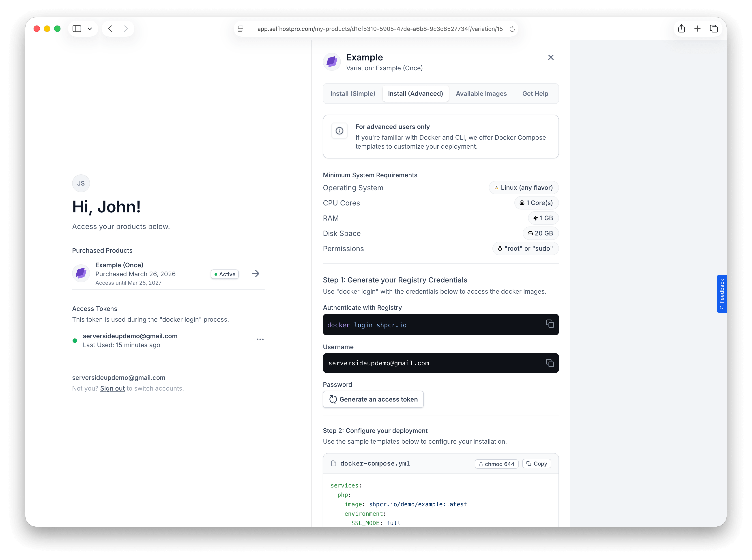Reload the page
Screen dimensions: 752x560
[512, 29]
